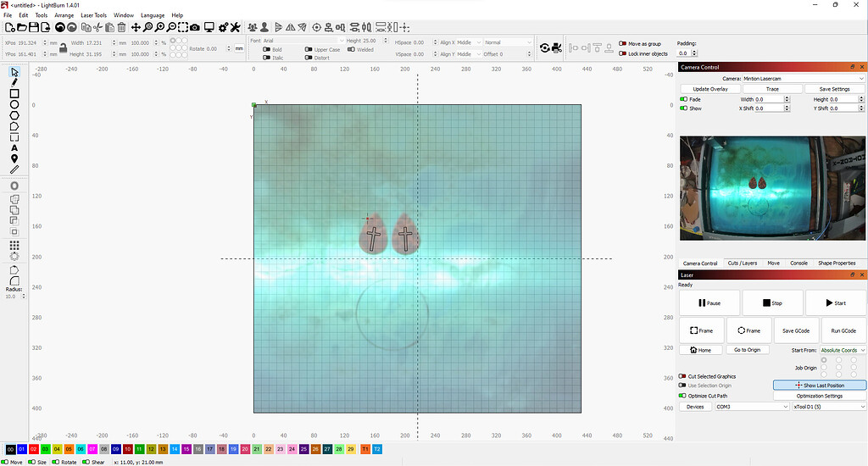Toggle the Fade switch in Camera Control
This screenshot has width=868, height=466.
pos(684,99)
